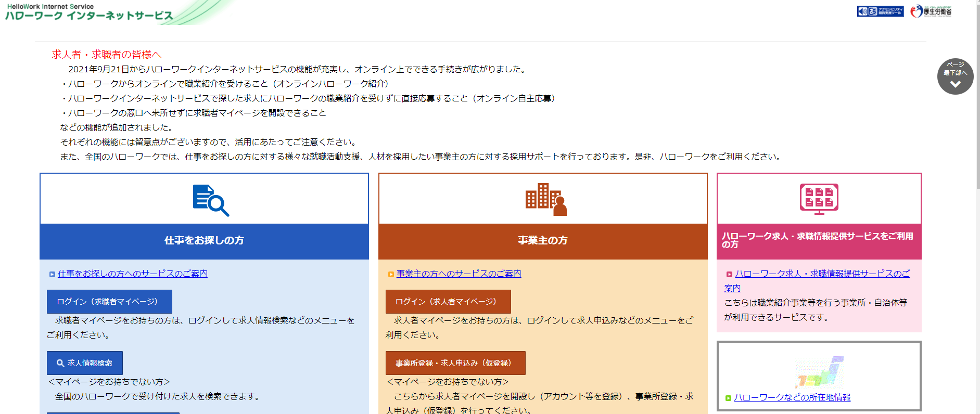The image size is (980, 414).
Task: Click the 全国のハローワークで受け付けた求人 text
Action: tap(157, 396)
